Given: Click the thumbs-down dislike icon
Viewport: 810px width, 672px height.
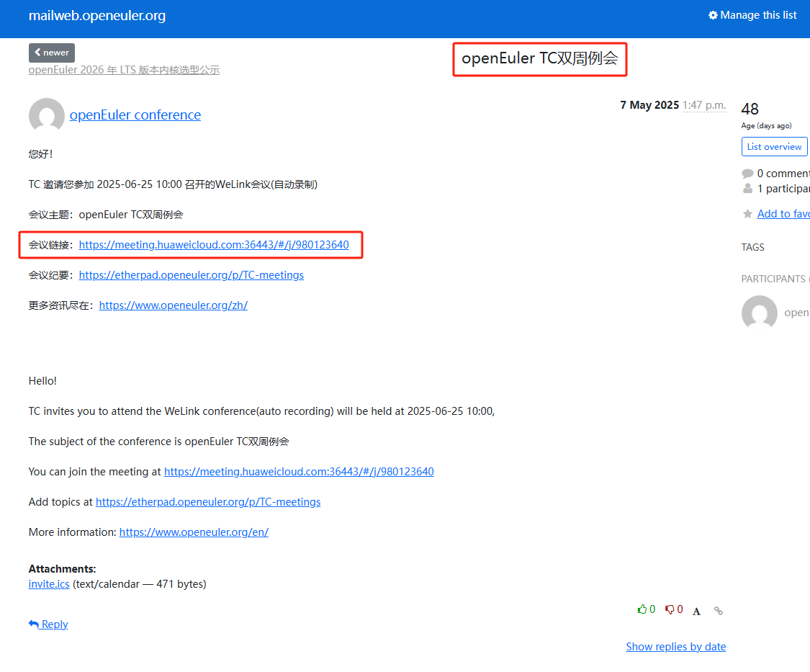Looking at the screenshot, I should 670,609.
